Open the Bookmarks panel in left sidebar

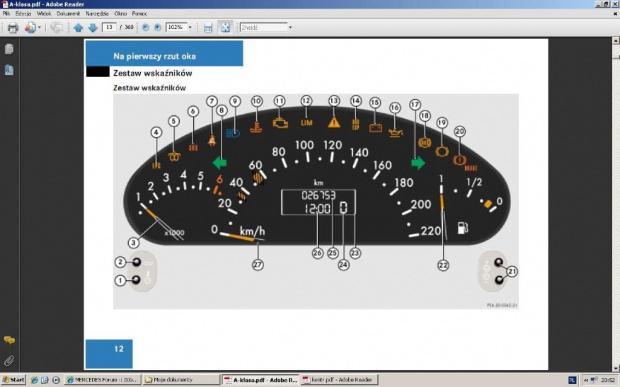(x=9, y=70)
